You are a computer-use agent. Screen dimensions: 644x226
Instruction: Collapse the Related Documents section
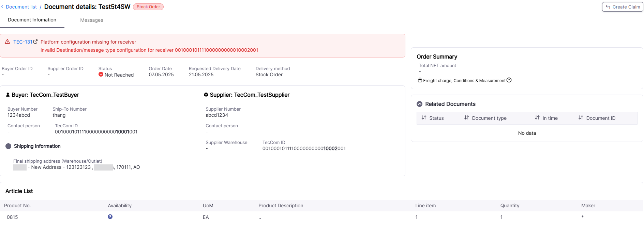point(420,104)
